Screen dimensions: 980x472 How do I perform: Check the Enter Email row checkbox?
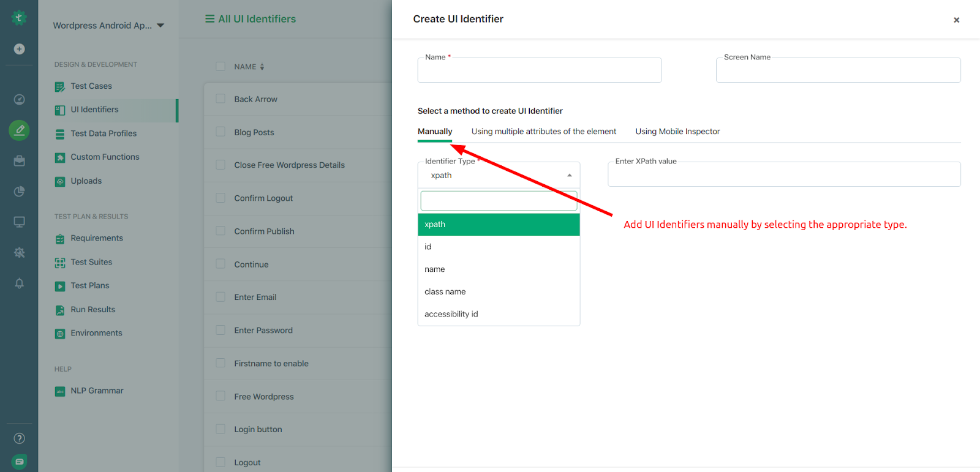[221, 297]
